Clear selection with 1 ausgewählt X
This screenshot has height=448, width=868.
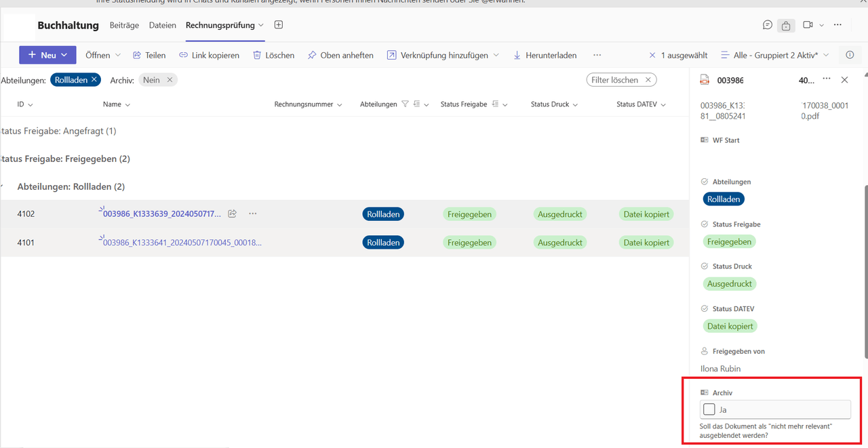click(652, 56)
